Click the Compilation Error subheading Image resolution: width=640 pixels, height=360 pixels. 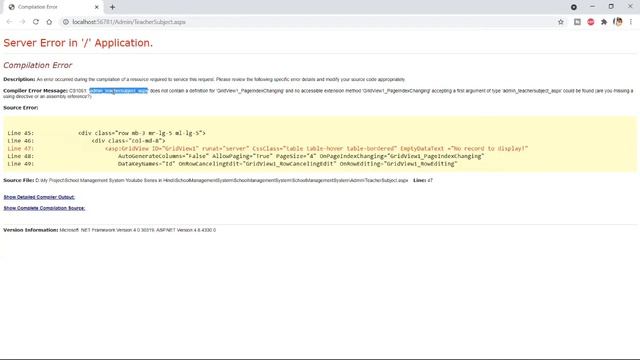tap(38, 65)
